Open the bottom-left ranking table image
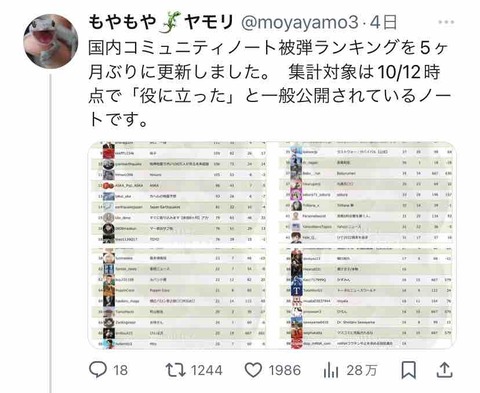480x393 pixels. (x=178, y=298)
